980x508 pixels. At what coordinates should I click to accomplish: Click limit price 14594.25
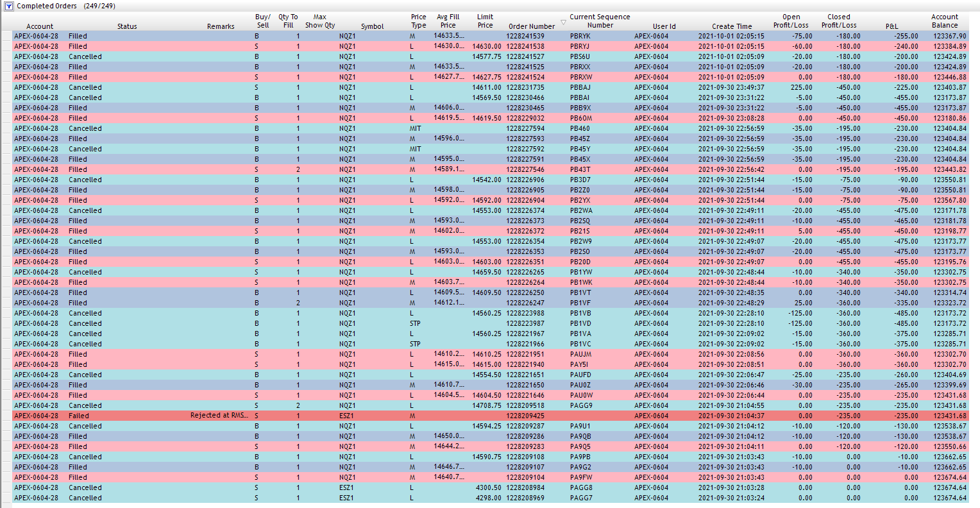tap(487, 426)
